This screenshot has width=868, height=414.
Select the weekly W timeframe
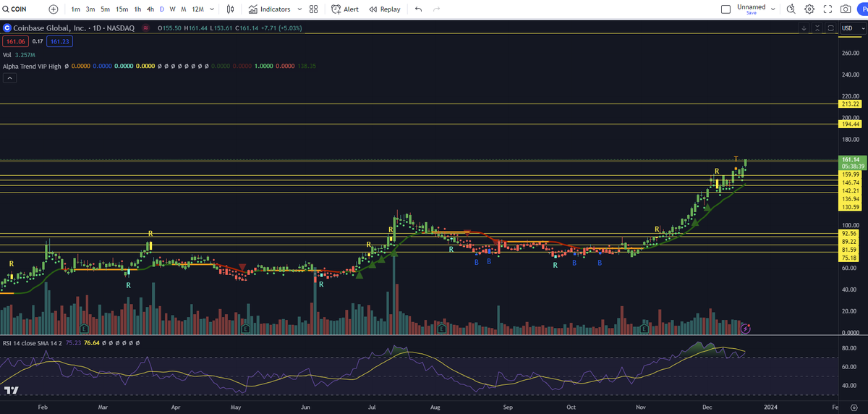pyautogui.click(x=172, y=9)
